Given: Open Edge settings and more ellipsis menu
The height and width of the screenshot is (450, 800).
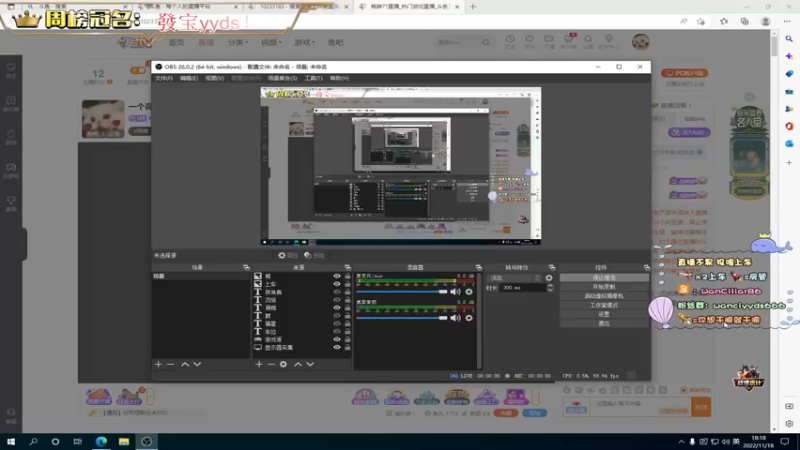Looking at the screenshot, I should pyautogui.click(x=787, y=21).
